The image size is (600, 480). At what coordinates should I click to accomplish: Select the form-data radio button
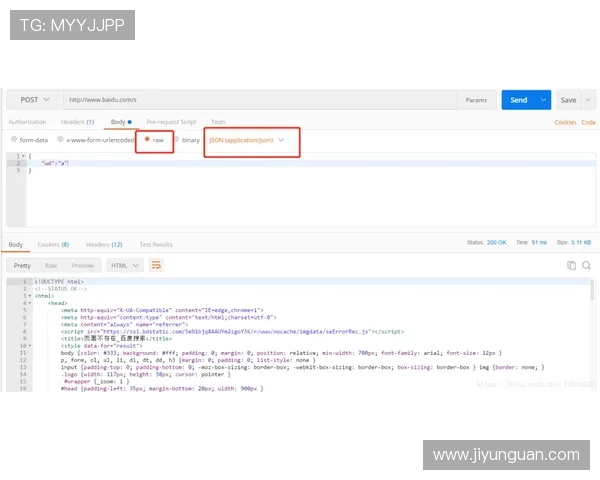point(14,140)
